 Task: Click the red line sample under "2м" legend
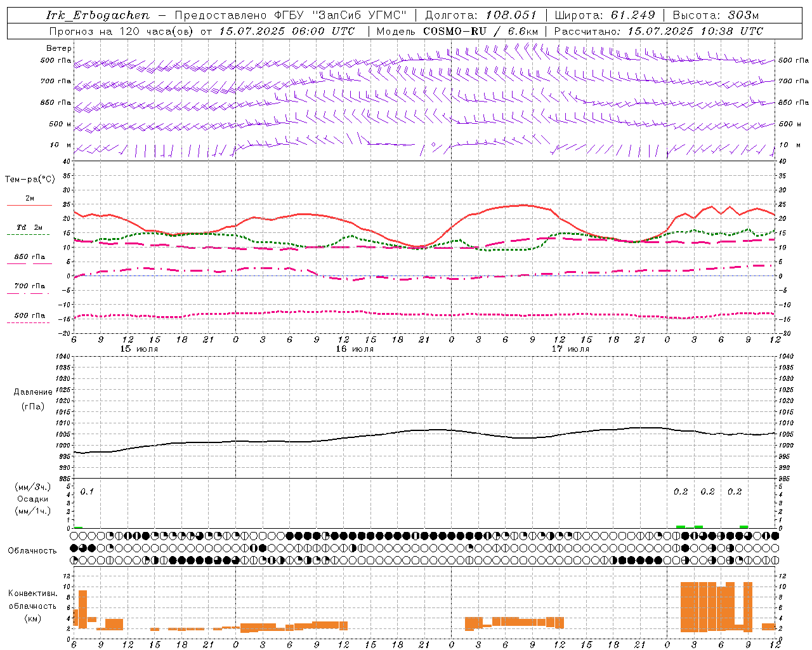(x=29, y=206)
